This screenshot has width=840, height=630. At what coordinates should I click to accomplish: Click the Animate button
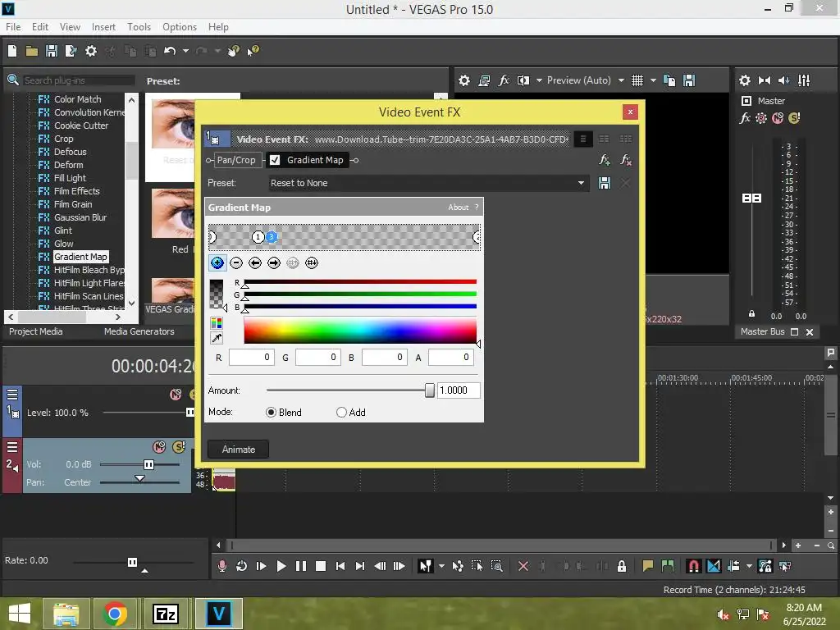coord(239,450)
